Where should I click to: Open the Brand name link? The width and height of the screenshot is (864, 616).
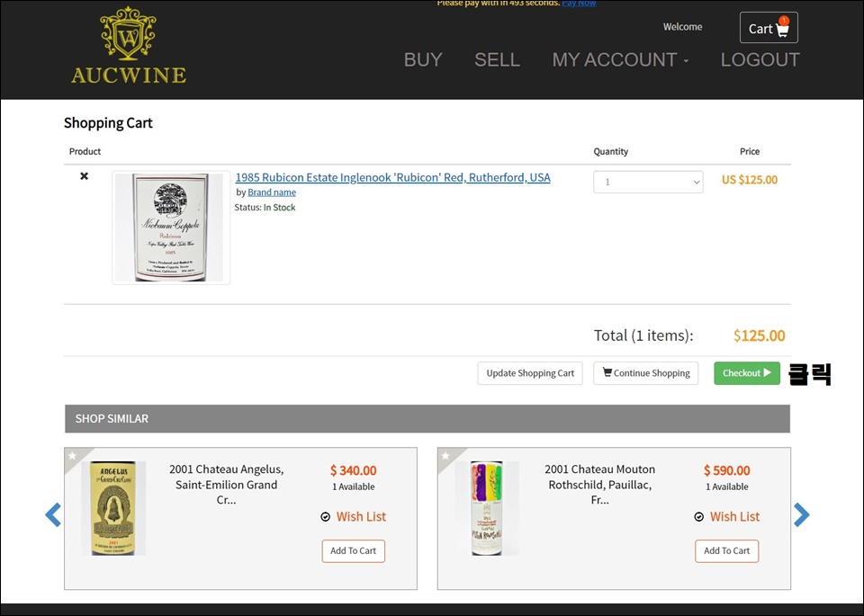pyautogui.click(x=272, y=192)
